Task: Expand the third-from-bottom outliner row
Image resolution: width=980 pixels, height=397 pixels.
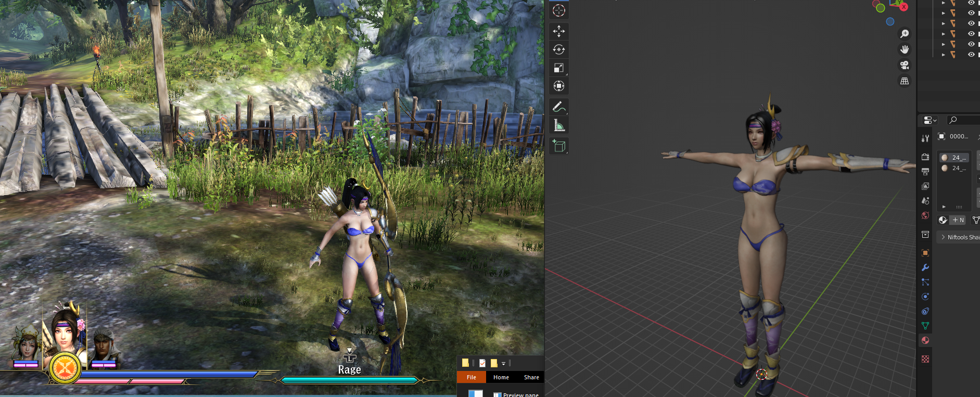Action: click(x=944, y=34)
